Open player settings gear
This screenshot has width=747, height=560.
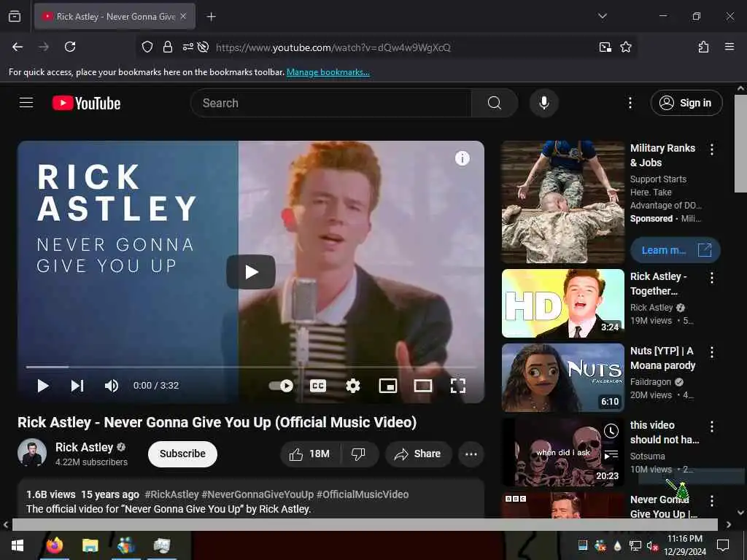point(352,386)
